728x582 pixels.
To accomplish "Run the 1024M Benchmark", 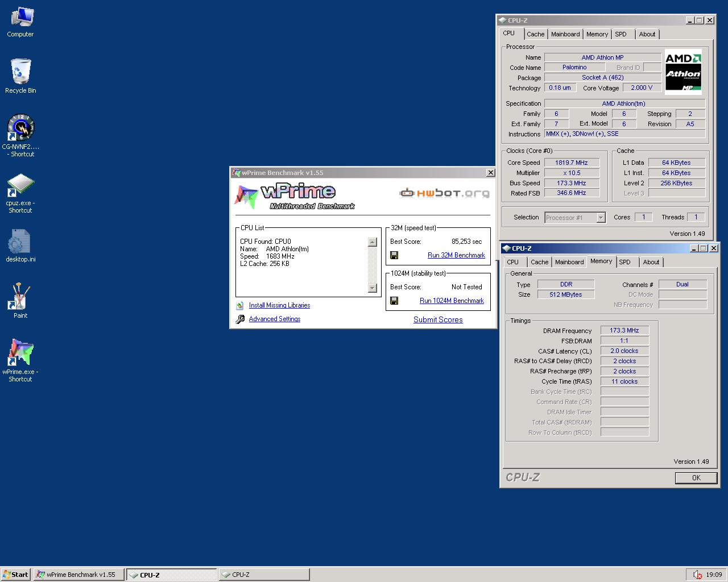I will click(x=452, y=301).
